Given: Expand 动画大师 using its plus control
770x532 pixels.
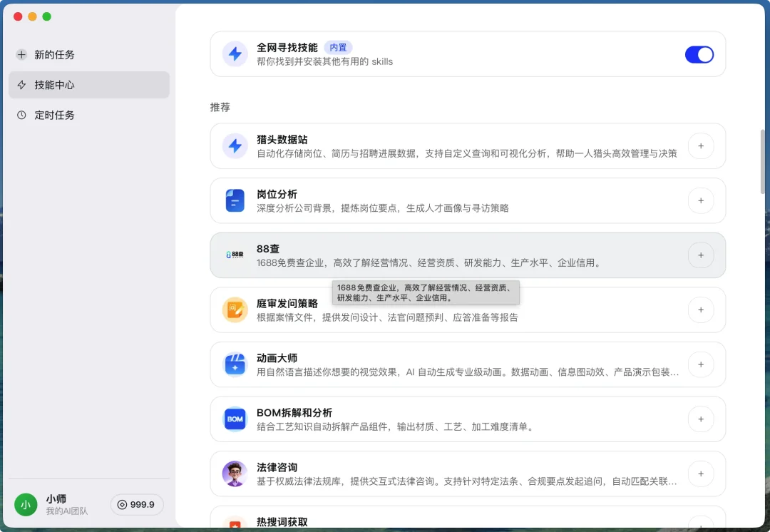Looking at the screenshot, I should pos(701,364).
